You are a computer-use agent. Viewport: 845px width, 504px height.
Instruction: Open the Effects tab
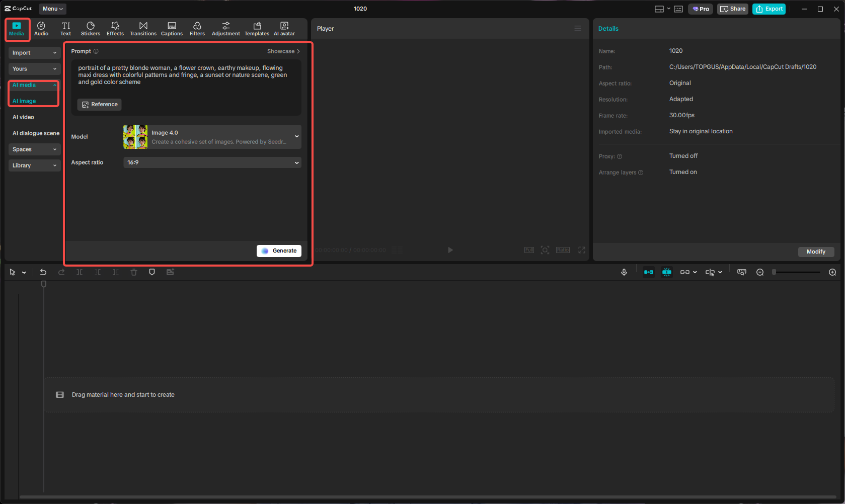pyautogui.click(x=115, y=29)
